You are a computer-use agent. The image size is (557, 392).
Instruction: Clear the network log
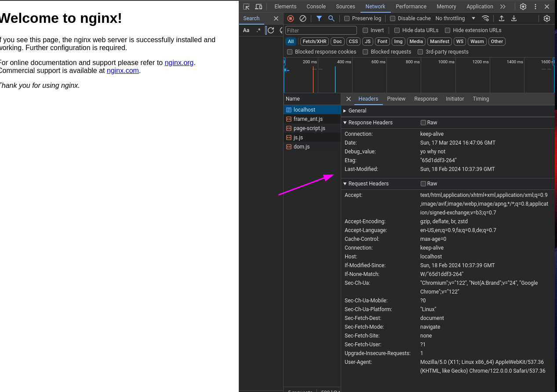(303, 18)
